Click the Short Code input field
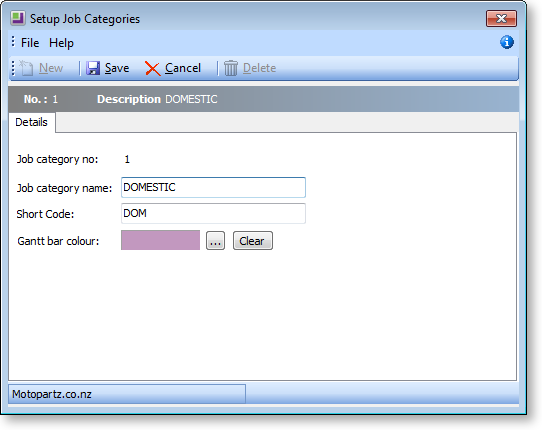This screenshot has height=430, width=542. pos(213,213)
